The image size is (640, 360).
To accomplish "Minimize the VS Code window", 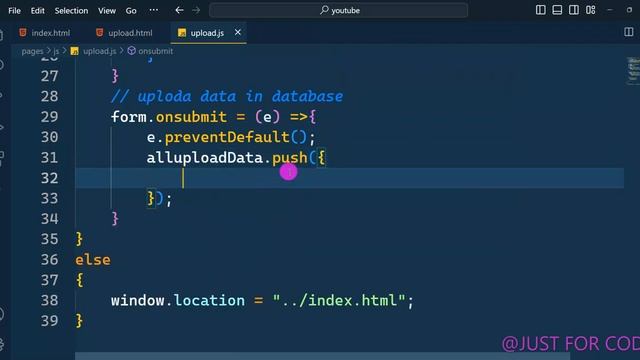I will point(610,10).
